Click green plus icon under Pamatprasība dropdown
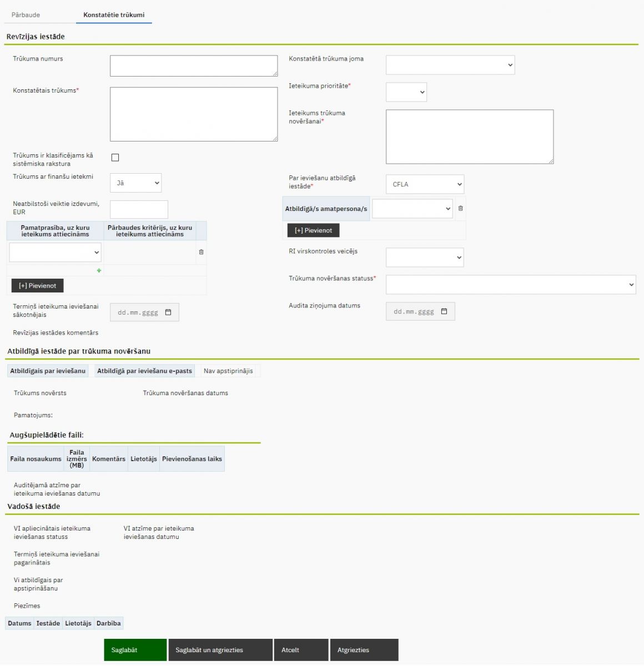 (x=99, y=271)
